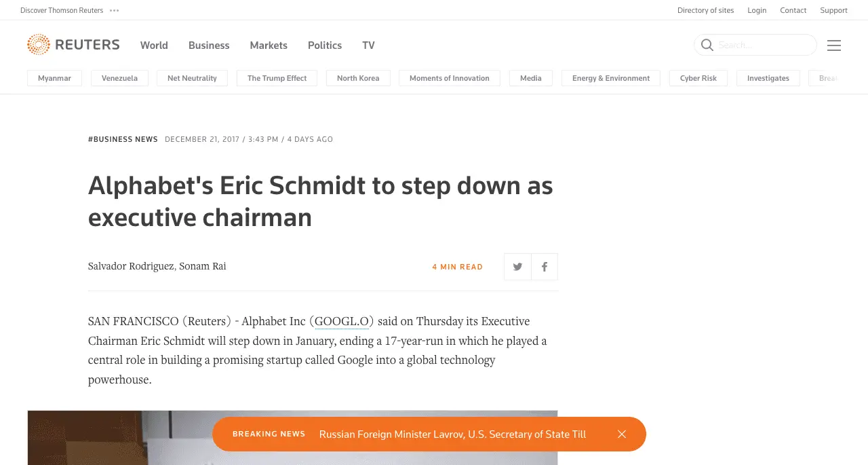Click the GOOGL.O stock ticker link
This screenshot has height=465, width=868.
tap(342, 321)
